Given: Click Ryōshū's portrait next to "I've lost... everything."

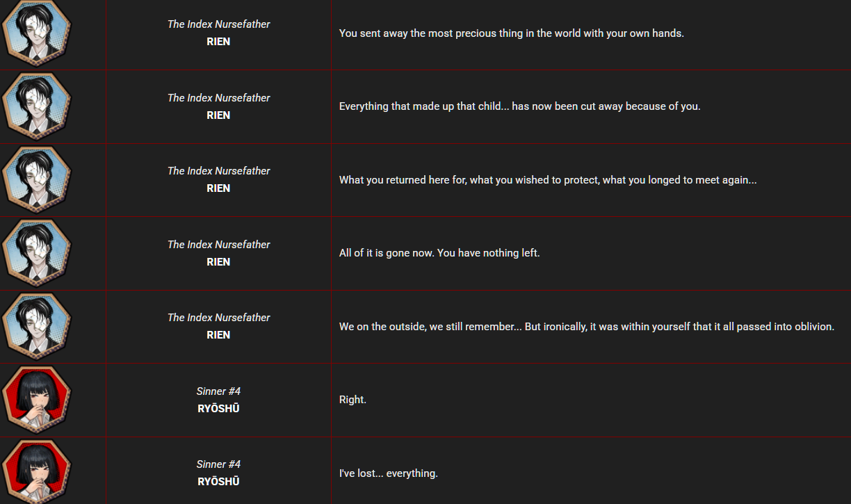Looking at the screenshot, I should (x=37, y=473).
